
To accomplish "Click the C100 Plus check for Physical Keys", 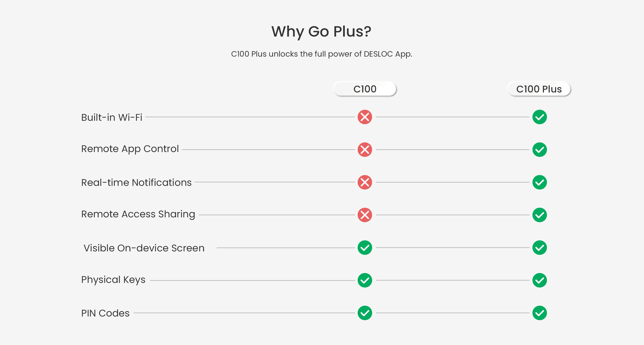I will point(540,280).
